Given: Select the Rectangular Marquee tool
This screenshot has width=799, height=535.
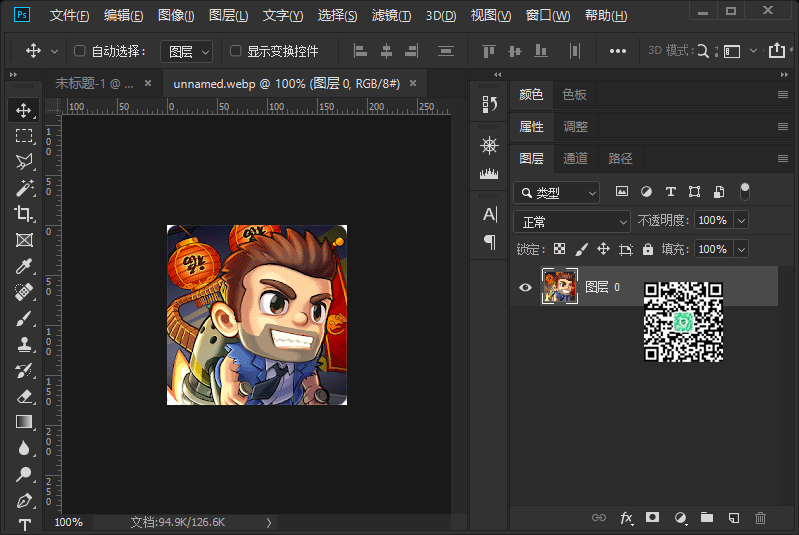Looking at the screenshot, I should tap(24, 136).
